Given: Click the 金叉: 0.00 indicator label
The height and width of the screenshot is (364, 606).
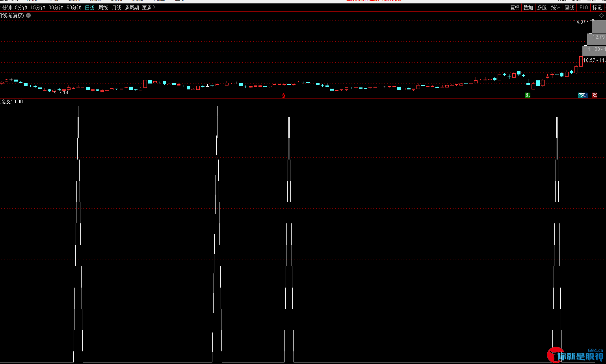Looking at the screenshot, I should click(11, 102).
